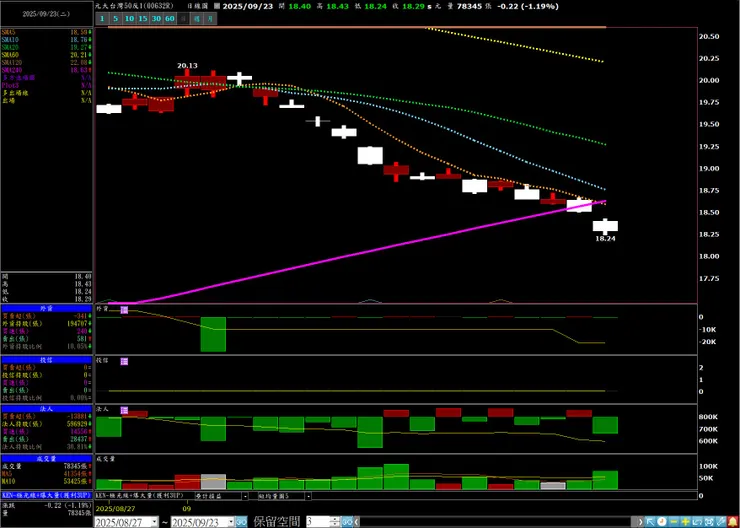Click the scrollbar right arrow
The image size is (740, 528).
(x=640, y=521)
